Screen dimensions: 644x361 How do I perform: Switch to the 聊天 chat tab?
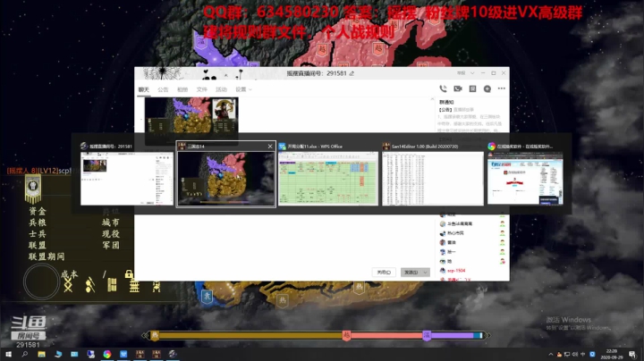143,89
